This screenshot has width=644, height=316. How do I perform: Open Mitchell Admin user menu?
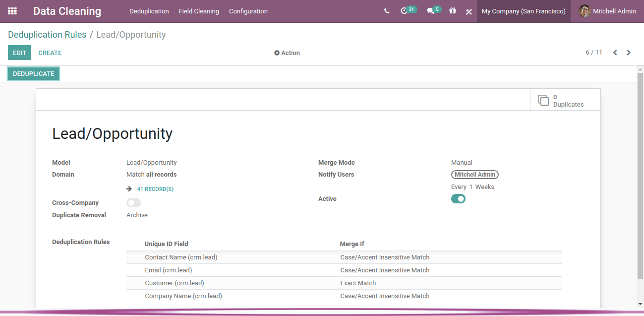point(607,11)
